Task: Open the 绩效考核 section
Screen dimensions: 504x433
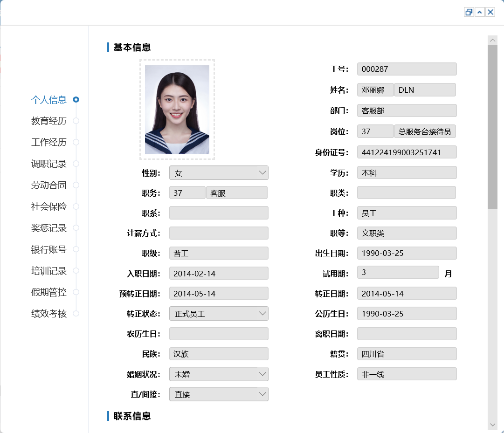Action: click(49, 314)
